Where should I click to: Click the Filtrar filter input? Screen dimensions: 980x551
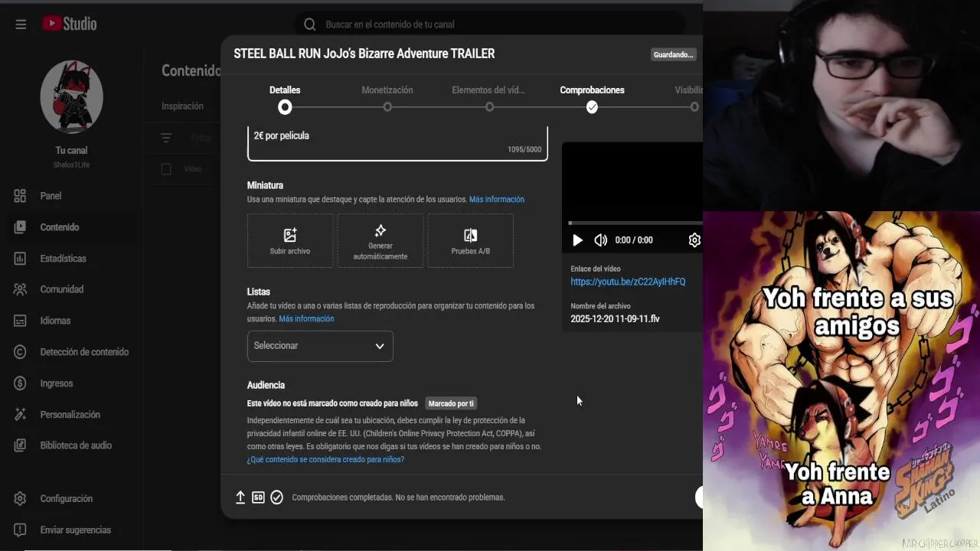pos(201,138)
